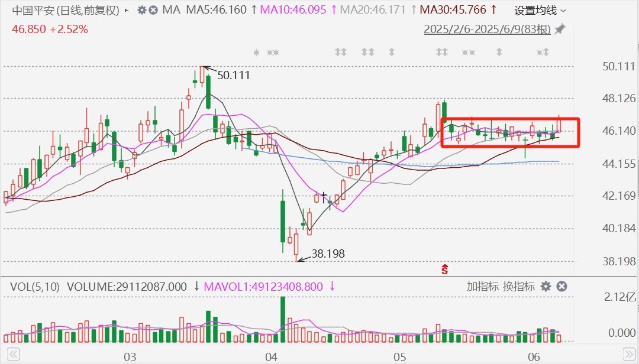Click the 06 month label on time axis

pos(534,357)
